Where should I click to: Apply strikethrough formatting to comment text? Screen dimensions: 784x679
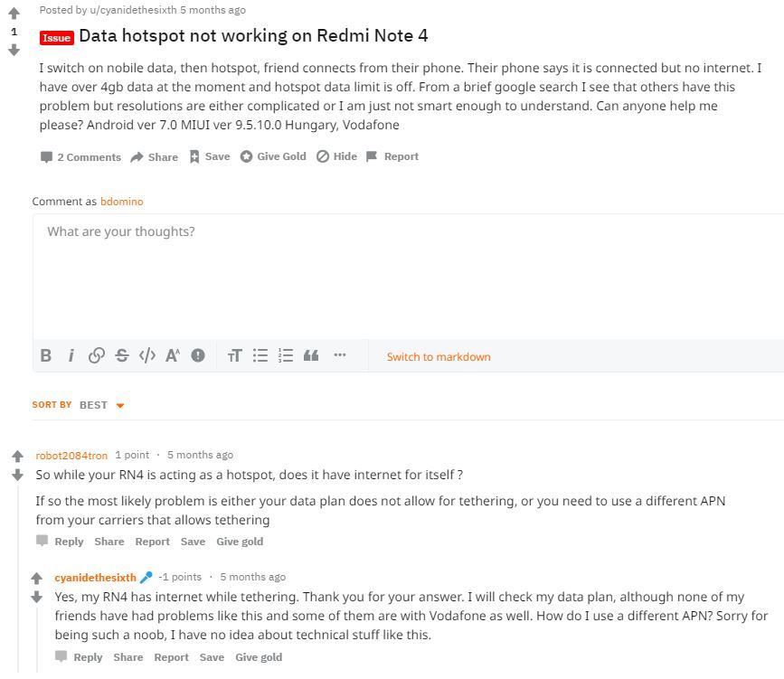[x=121, y=356]
